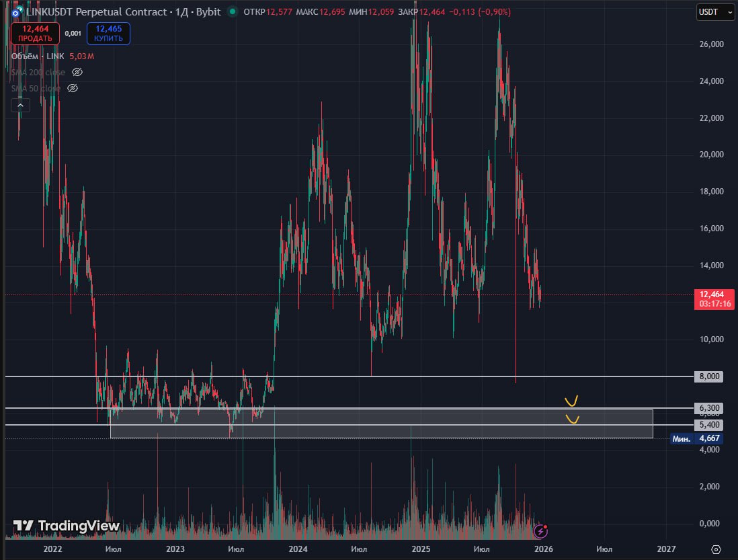Show the SMA 200 close indicator
This screenshot has height=560, width=738.
77,72
